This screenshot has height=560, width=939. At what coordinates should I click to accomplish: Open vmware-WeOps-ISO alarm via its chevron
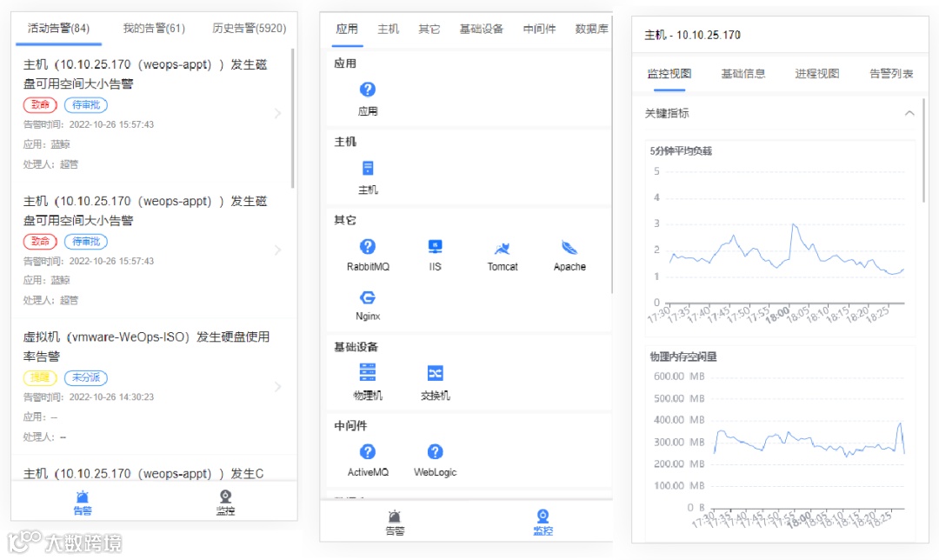[277, 386]
